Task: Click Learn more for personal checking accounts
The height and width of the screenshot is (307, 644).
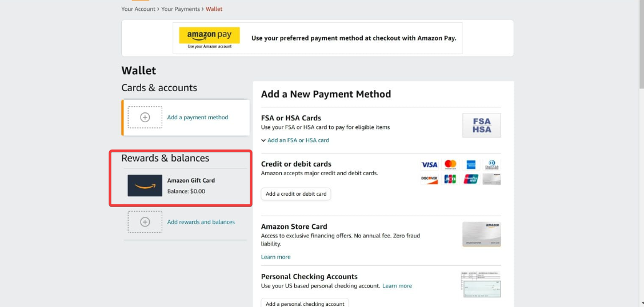Action: point(397,286)
